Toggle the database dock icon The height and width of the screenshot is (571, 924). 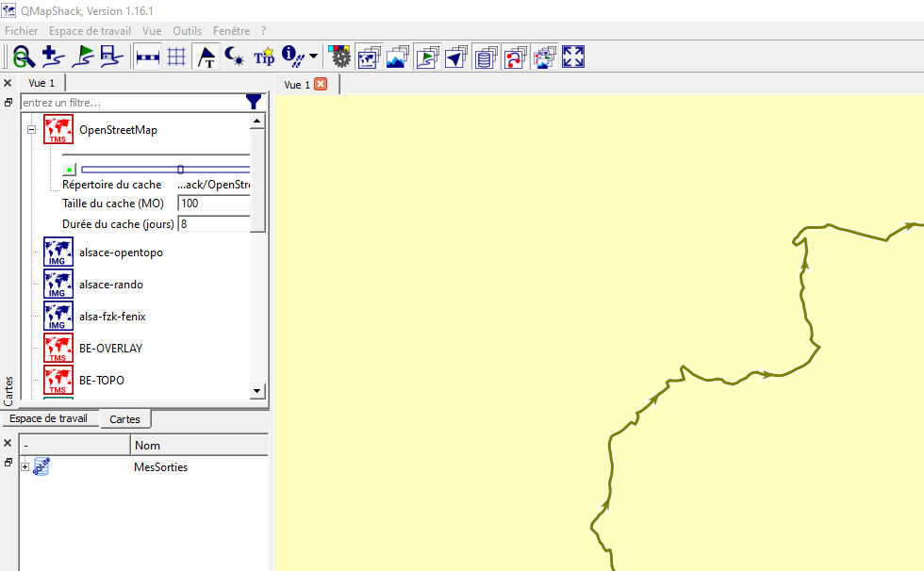[487, 57]
